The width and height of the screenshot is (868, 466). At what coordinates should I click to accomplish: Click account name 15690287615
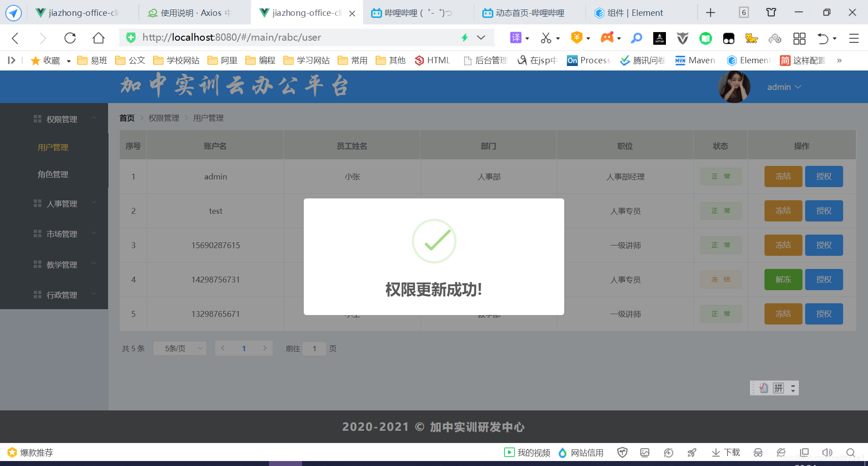216,245
